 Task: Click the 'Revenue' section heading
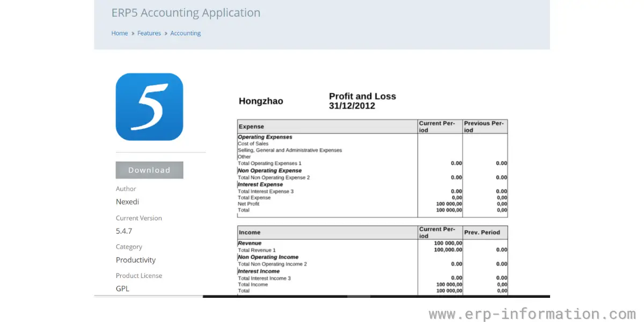point(250,243)
